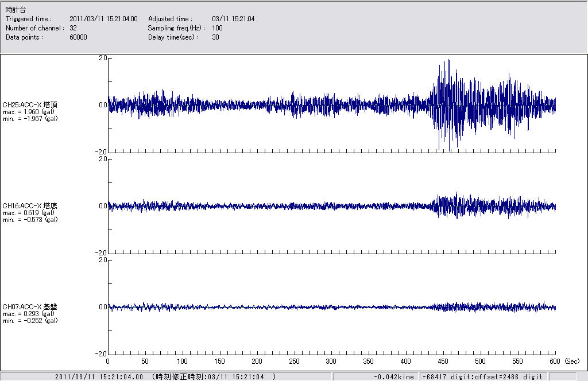The height and width of the screenshot is (381, 588).
Task: Select the CH25:ACC-X 塔頂 channel label
Action: pyautogui.click(x=30, y=105)
